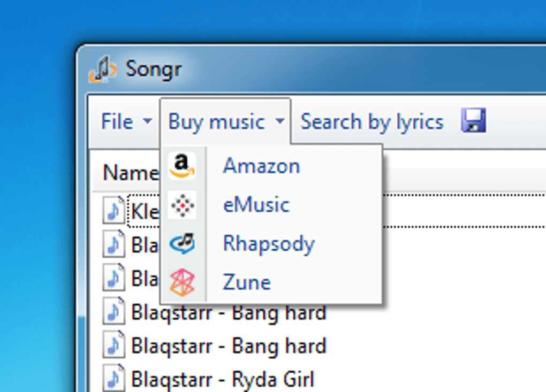Choose Amazon from Buy music menu
The height and width of the screenshot is (392, 546).
point(271,166)
